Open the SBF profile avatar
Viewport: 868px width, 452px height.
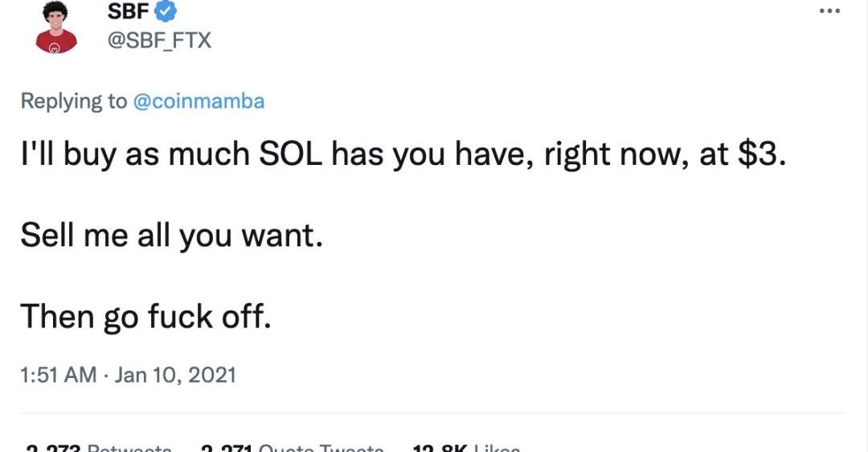[56, 29]
